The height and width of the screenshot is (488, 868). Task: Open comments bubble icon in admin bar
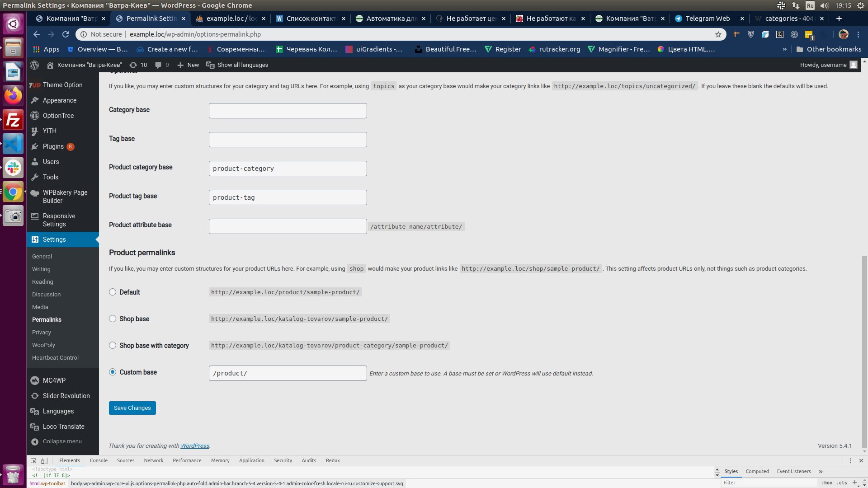pos(162,65)
